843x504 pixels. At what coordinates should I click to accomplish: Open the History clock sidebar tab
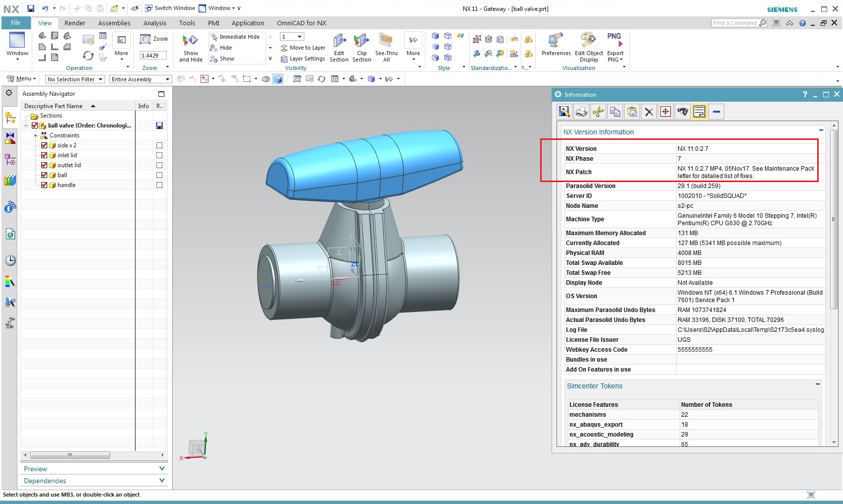click(10, 260)
